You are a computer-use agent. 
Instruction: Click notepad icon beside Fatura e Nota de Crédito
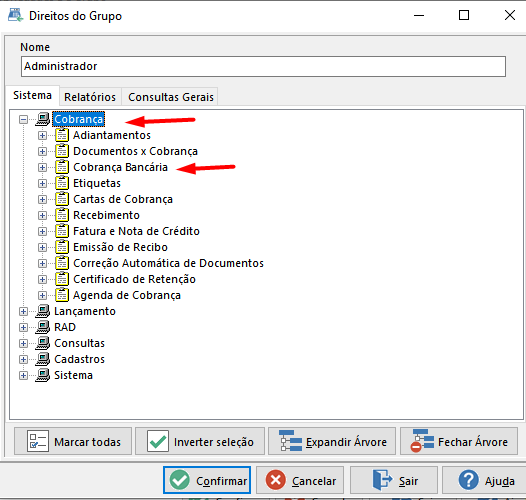(x=62, y=231)
